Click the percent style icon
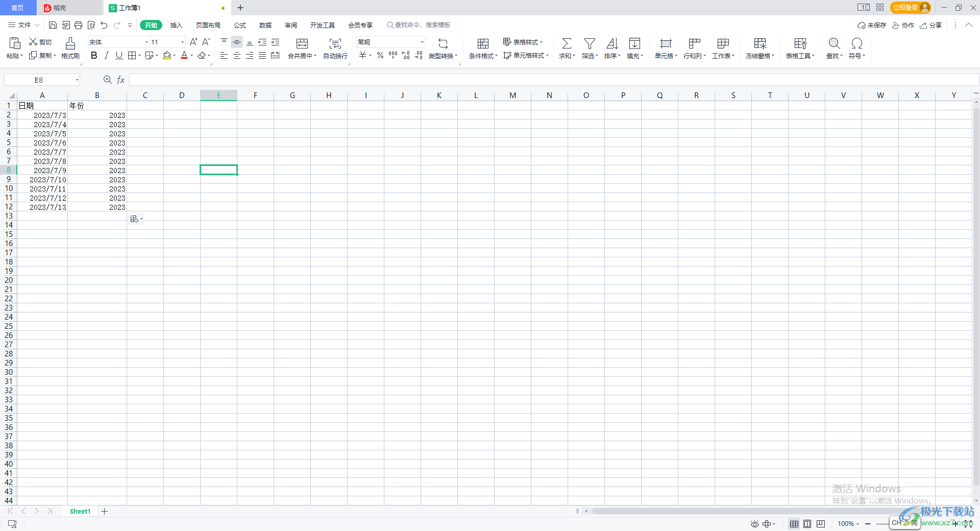This screenshot has height=531, width=980. [x=380, y=55]
